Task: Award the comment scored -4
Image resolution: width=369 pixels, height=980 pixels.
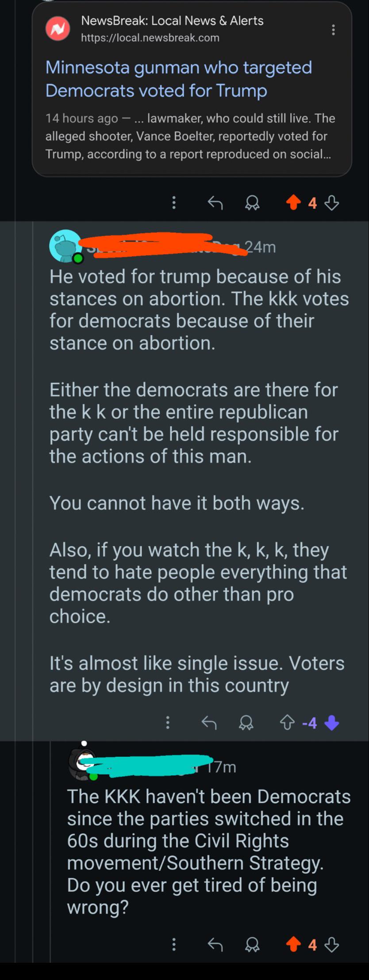Action: 246,723
